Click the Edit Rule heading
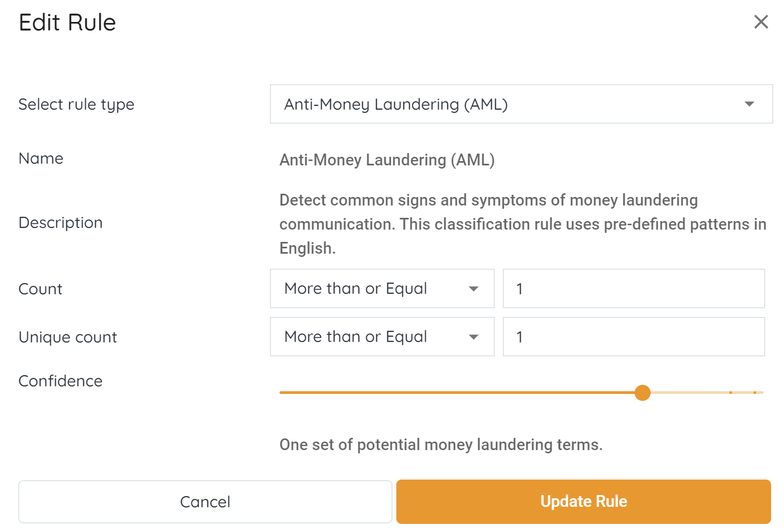The width and height of the screenshot is (784, 532). pos(67,22)
